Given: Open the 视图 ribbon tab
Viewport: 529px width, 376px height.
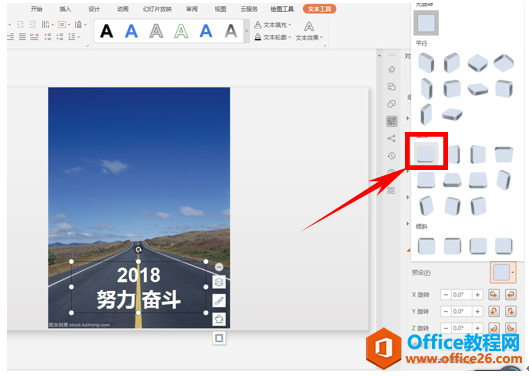Looking at the screenshot, I should coord(220,9).
